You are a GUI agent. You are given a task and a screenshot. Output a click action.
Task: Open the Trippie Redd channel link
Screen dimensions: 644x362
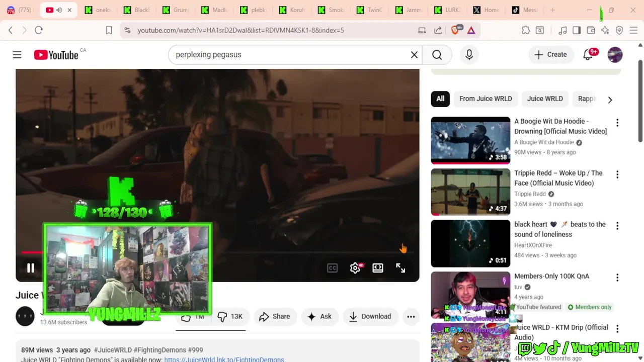pyautogui.click(x=530, y=194)
